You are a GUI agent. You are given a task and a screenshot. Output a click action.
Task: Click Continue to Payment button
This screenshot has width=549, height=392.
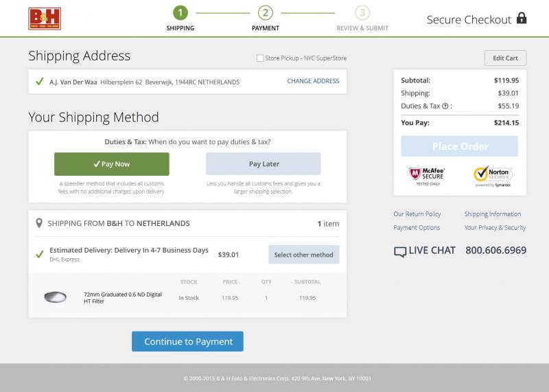187,342
